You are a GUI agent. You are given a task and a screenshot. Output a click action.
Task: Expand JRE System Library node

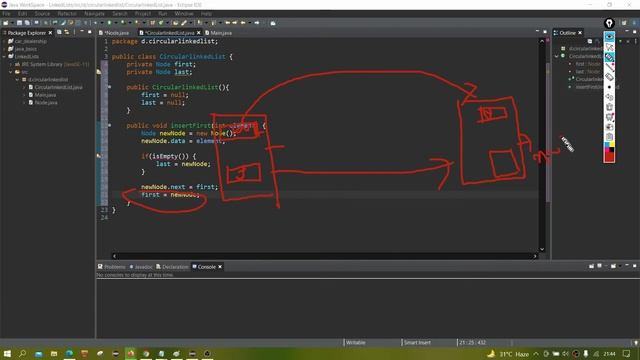coord(11,64)
